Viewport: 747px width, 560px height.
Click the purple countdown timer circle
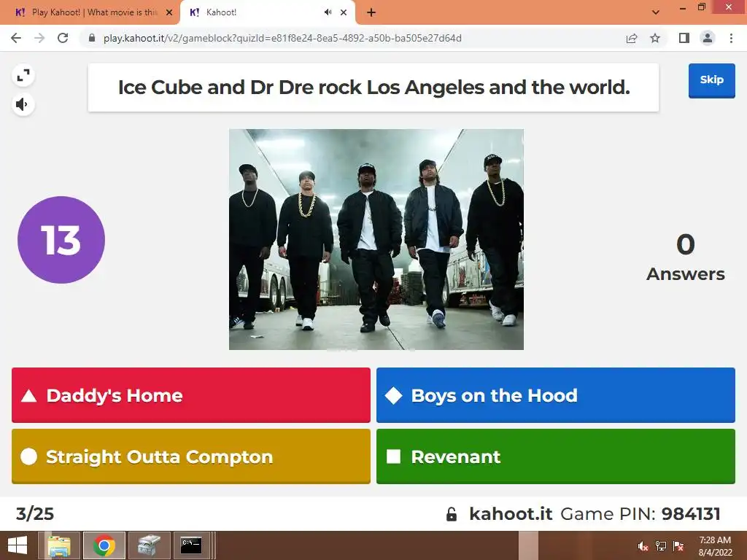(61, 240)
